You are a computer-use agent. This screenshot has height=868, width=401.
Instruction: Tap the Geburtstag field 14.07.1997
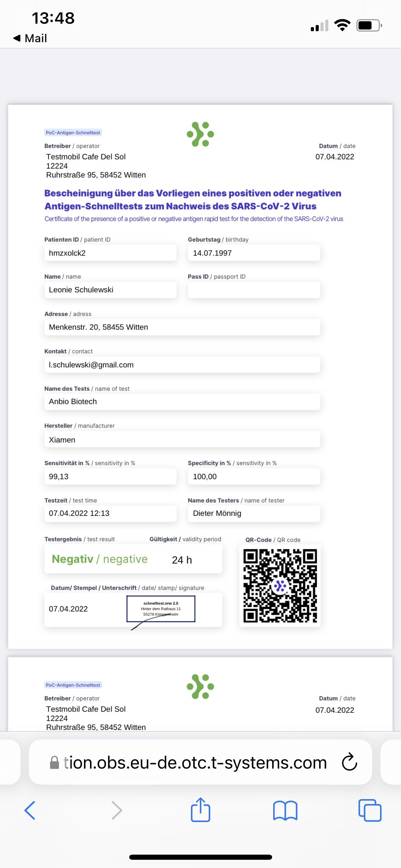[x=254, y=253]
